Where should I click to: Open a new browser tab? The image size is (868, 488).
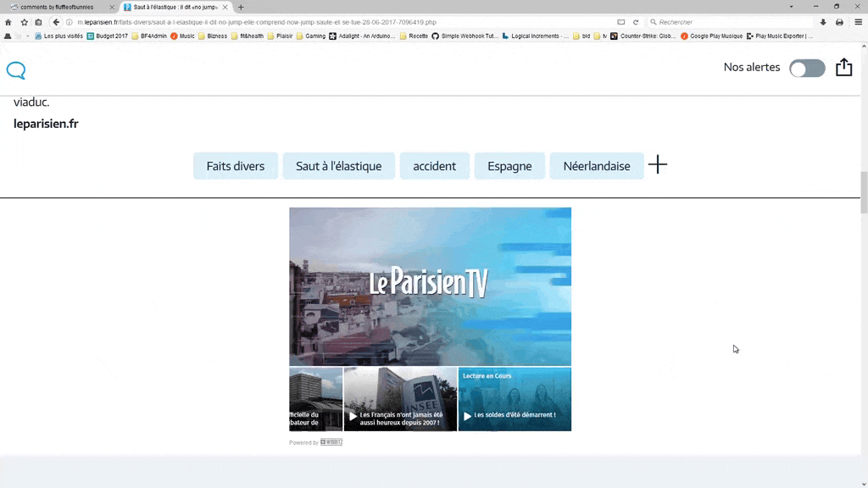pyautogui.click(x=241, y=7)
